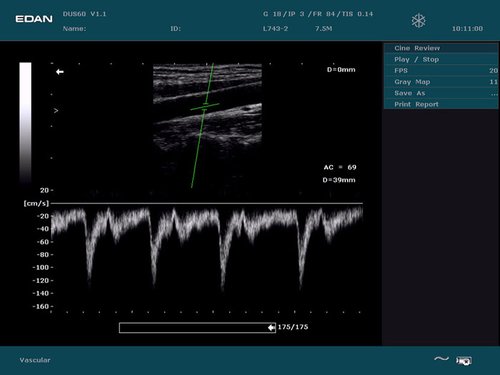Open the Save As option
The width and height of the screenshot is (500, 375).
pyautogui.click(x=441, y=93)
